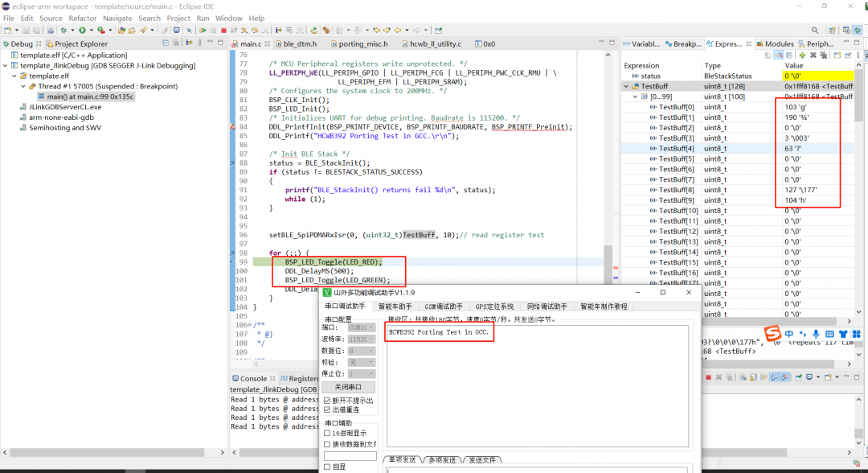Add new expression via green plus icon

pyautogui.click(x=802, y=55)
